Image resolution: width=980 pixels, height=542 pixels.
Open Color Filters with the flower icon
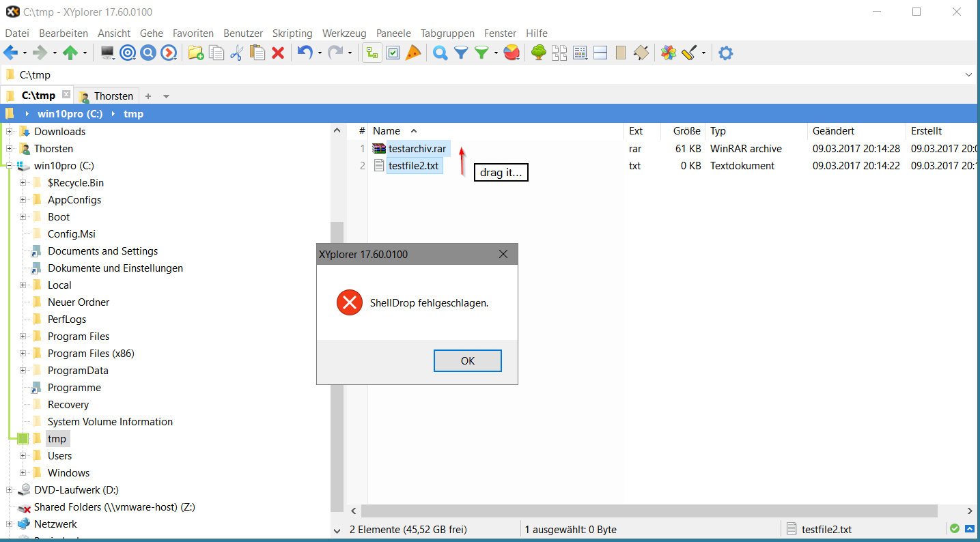667,53
